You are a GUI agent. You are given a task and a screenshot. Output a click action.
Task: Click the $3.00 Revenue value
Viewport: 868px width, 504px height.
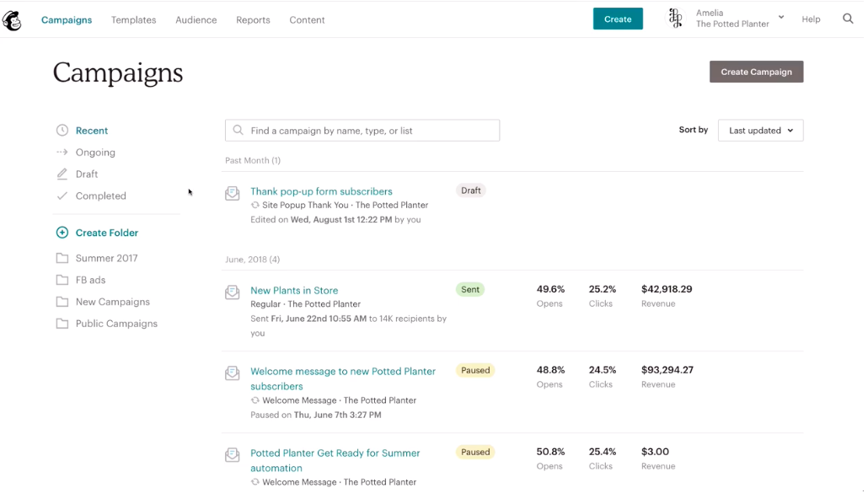pos(655,452)
